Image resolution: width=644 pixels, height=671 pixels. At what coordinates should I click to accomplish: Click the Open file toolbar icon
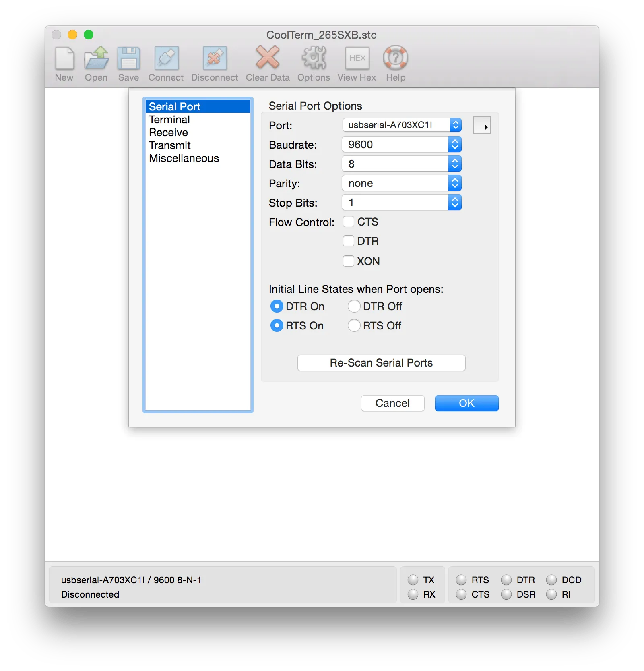[x=96, y=58]
